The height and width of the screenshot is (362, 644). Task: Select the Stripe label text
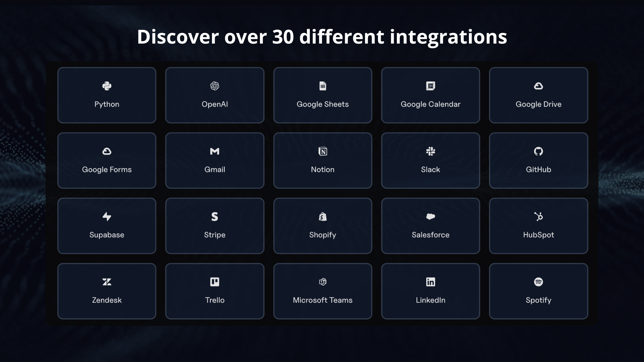pos(215,235)
